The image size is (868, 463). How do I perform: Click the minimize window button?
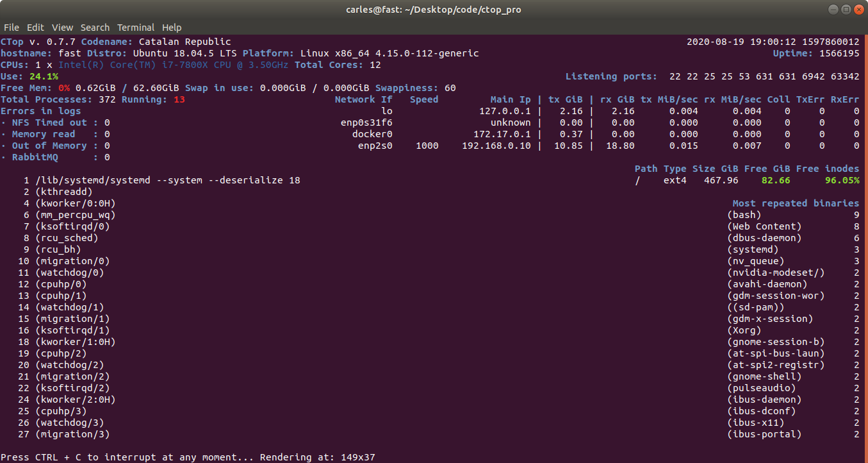click(834, 9)
